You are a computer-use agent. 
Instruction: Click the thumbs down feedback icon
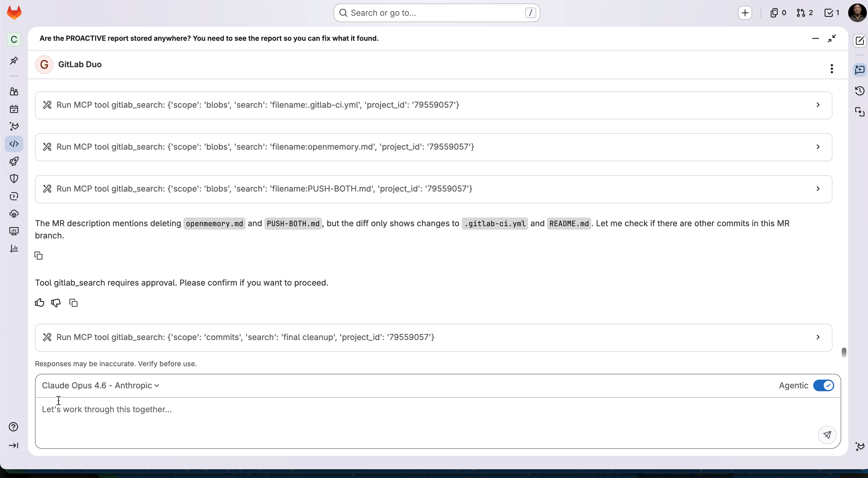tap(56, 302)
